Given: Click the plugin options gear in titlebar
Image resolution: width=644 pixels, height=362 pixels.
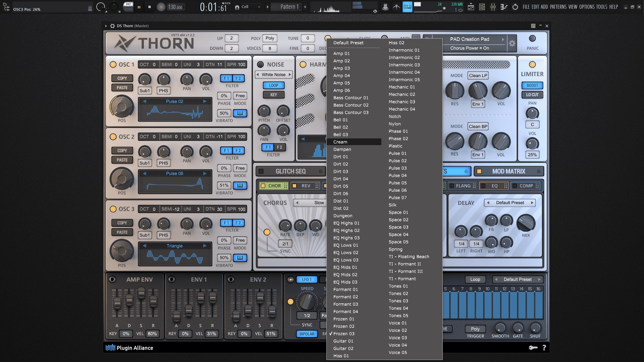Looking at the screenshot, I should click(112, 26).
